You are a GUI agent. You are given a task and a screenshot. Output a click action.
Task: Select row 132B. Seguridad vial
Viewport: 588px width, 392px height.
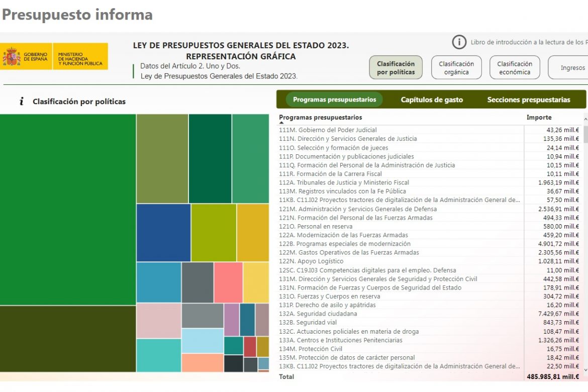coord(430,322)
